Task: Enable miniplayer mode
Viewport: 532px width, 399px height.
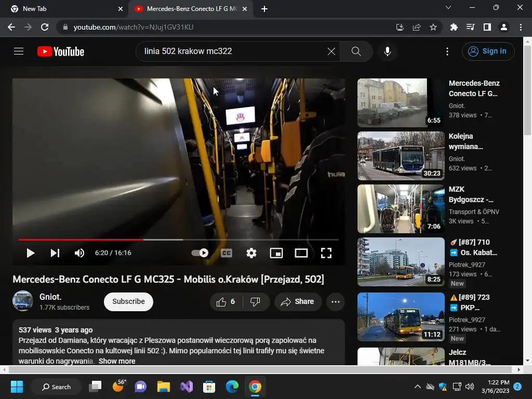Action: (x=276, y=253)
